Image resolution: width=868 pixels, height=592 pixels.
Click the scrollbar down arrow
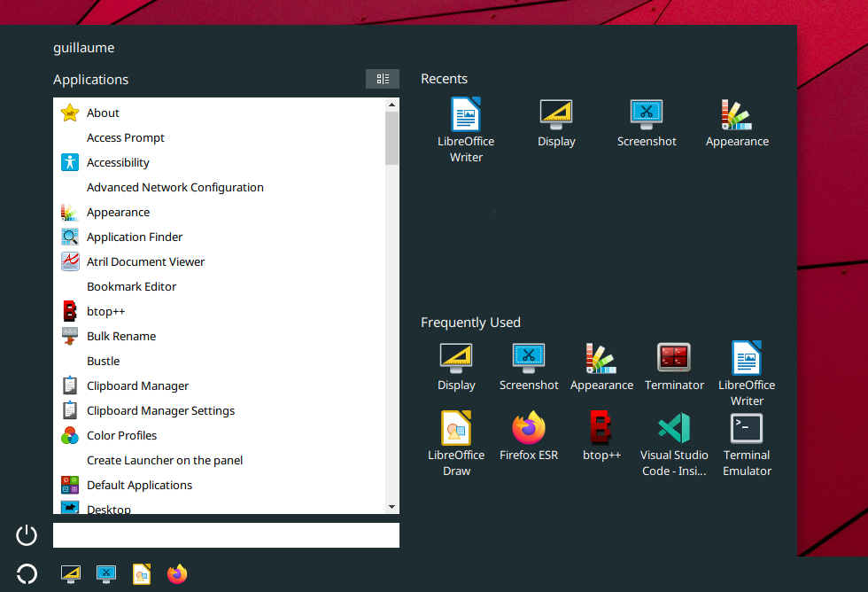pos(391,506)
